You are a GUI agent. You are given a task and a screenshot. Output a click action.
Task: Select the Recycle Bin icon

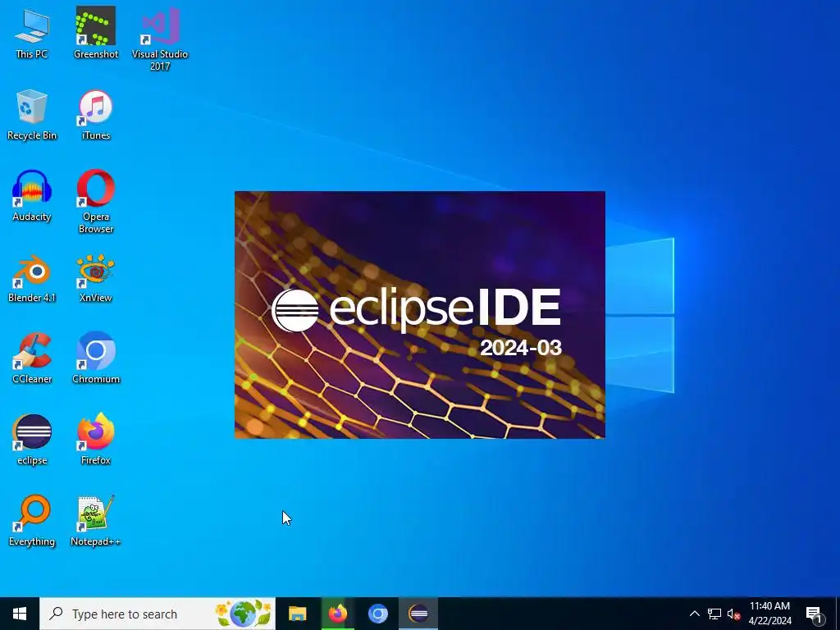pyautogui.click(x=32, y=115)
